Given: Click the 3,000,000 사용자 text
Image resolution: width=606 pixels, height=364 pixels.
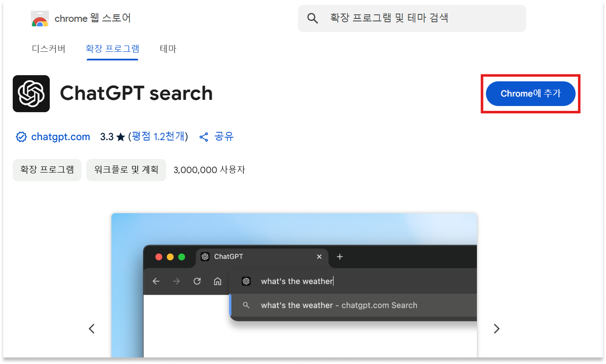Looking at the screenshot, I should pos(209,170).
